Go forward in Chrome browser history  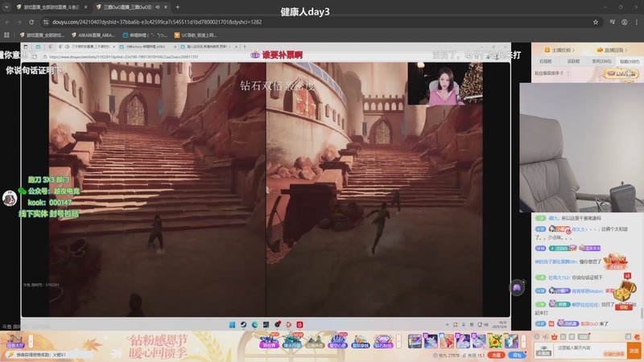(19, 23)
